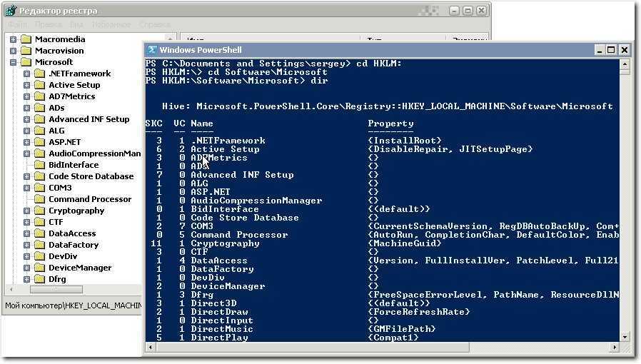This screenshot has width=641, height=364.
Task: Click the BidInterface folder icon
Action: click(39, 165)
